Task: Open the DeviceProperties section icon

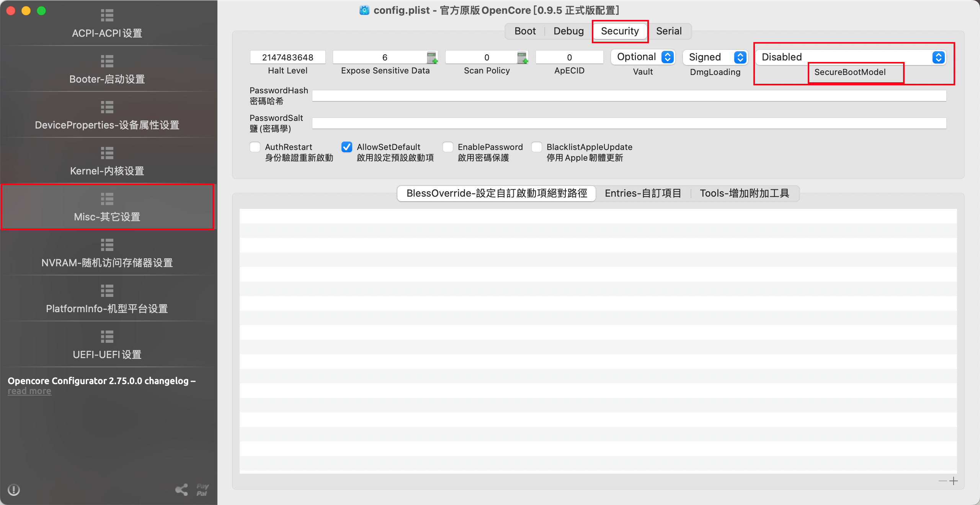Action: point(107,107)
